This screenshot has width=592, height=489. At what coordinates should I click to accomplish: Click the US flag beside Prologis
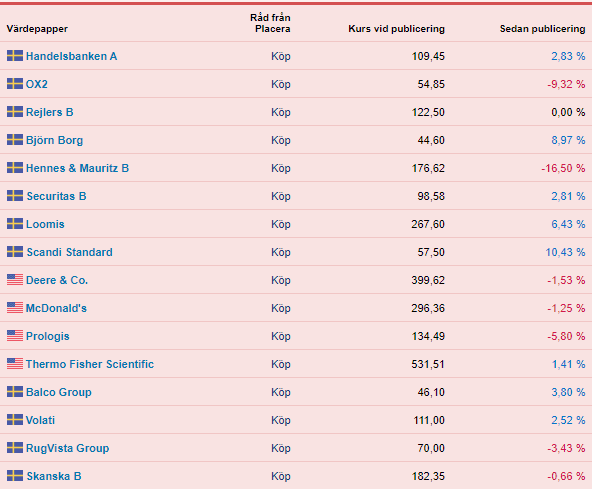[15, 336]
